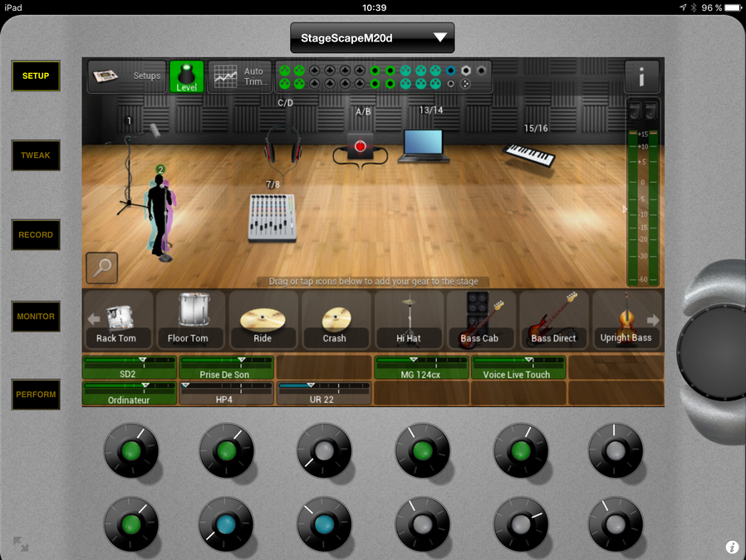Expand the master meter panel arrow

[x=626, y=209]
